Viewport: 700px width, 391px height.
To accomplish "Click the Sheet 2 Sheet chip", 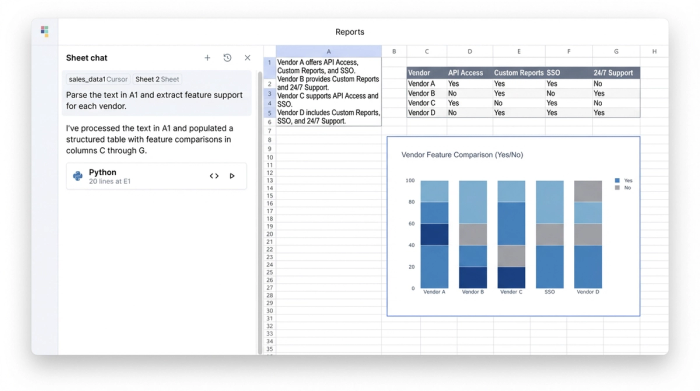I will (x=157, y=79).
